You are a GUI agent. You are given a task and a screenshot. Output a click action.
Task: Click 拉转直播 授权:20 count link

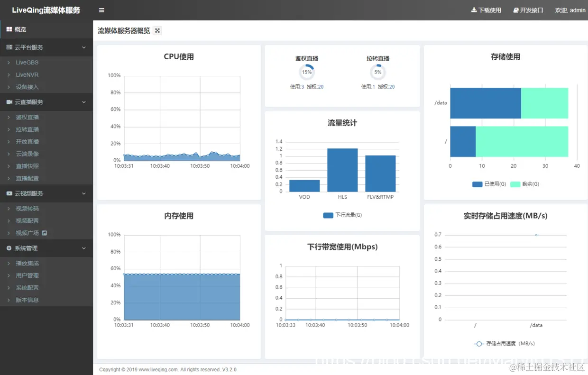(386, 87)
